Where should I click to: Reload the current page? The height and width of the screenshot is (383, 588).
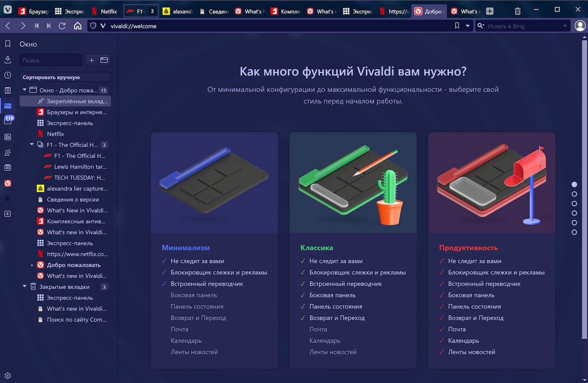[x=62, y=26]
